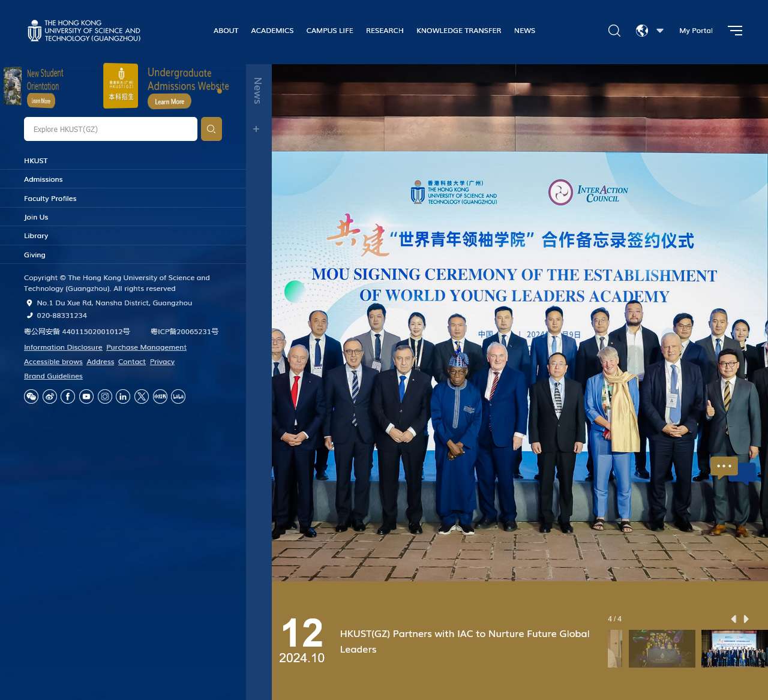Open Faculty Profiles link

[x=50, y=199]
